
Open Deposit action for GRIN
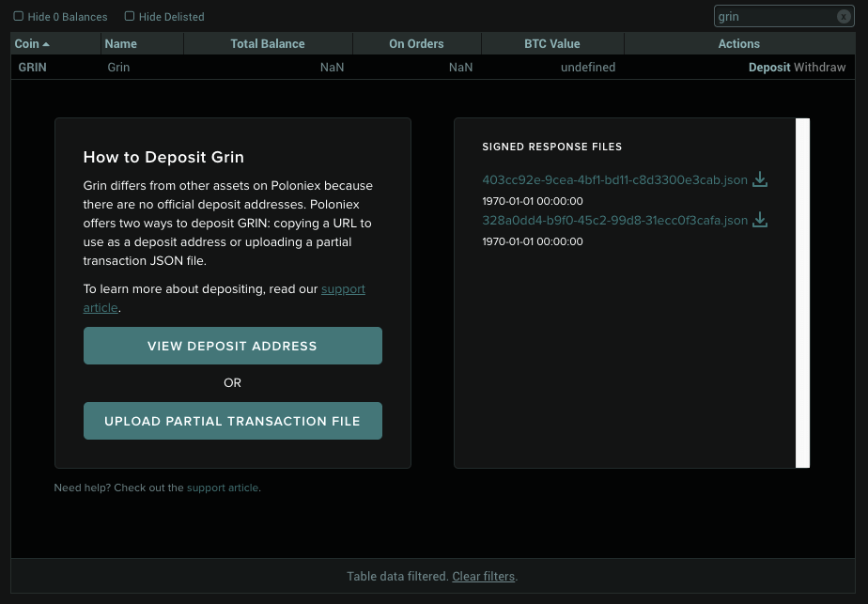(x=769, y=68)
